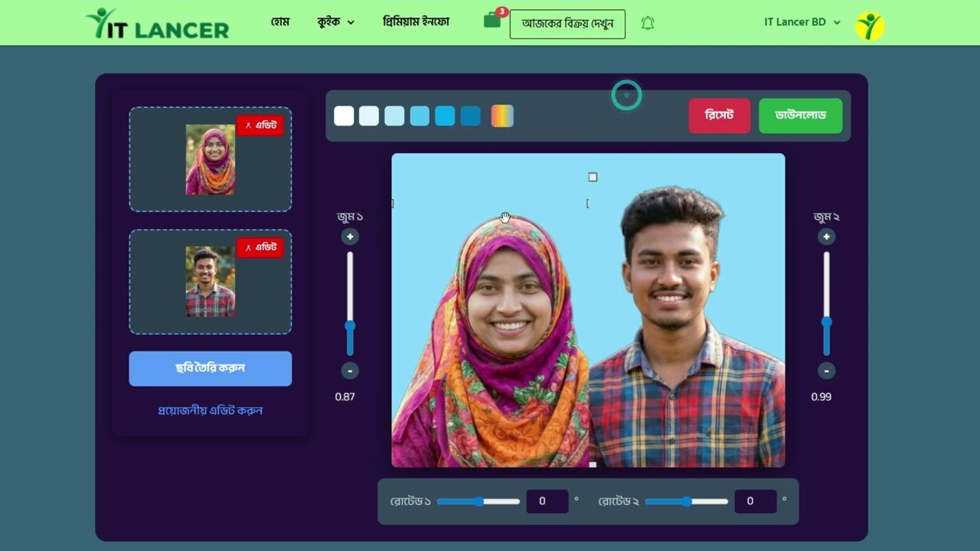
Task: Click প্রয়োজনীয় এডিট করুন link
Action: (x=211, y=410)
